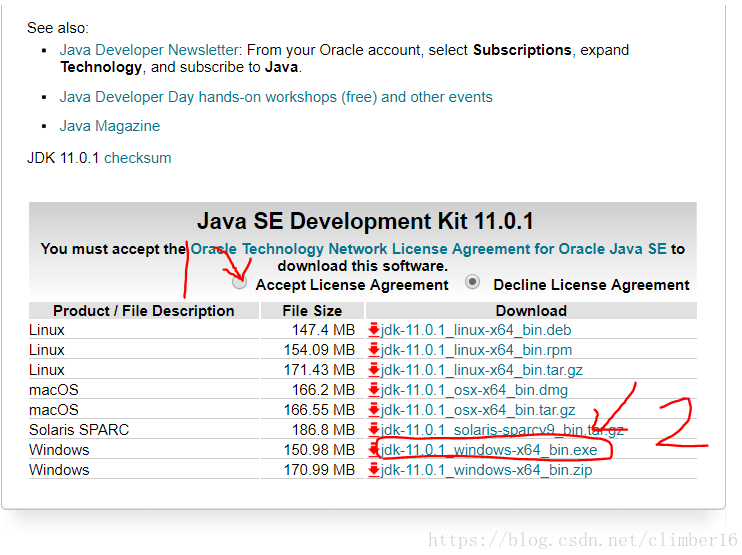Open JDK 11.0.1 checksum link

tap(138, 158)
